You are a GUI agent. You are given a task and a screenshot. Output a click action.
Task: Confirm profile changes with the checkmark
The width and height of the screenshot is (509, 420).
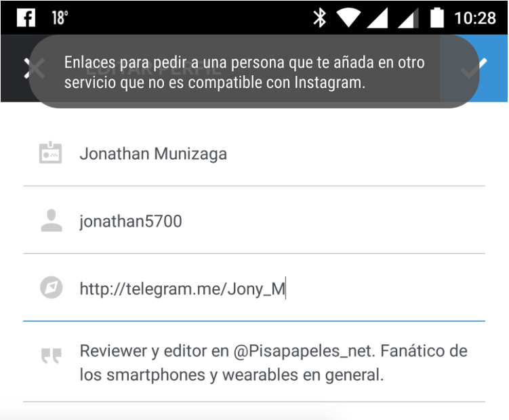click(474, 68)
